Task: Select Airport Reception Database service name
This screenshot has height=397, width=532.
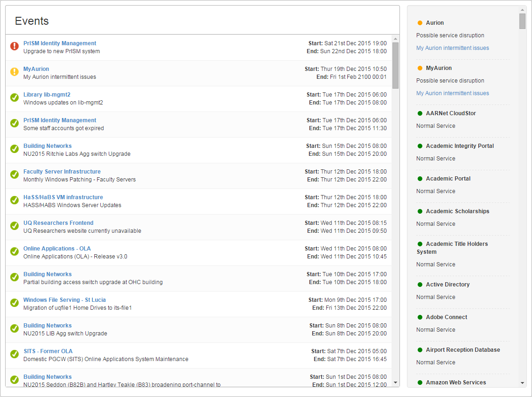Action: tap(463, 350)
